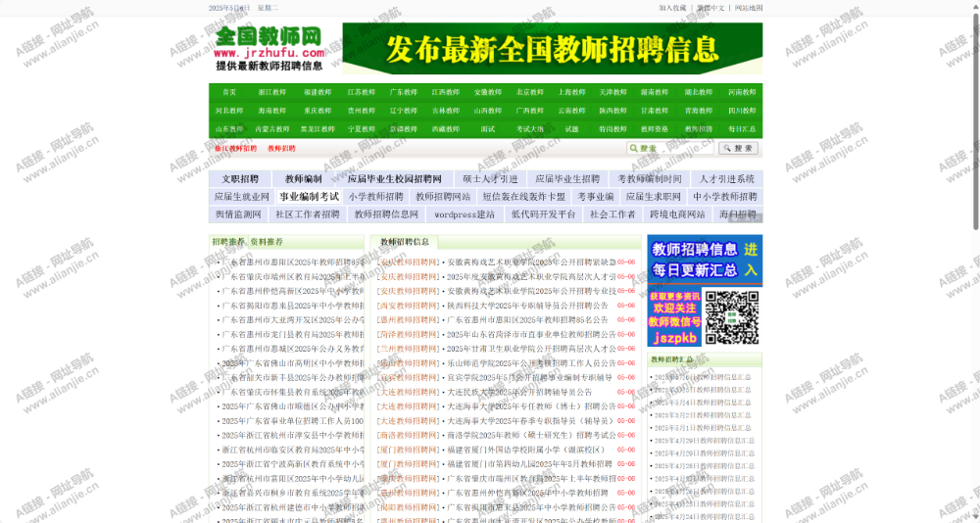Screen dimensions: 980x523
Task: Open 陕西科技大学2025年专职辅导员公开招聘公告
Action: pyautogui.click(x=527, y=306)
